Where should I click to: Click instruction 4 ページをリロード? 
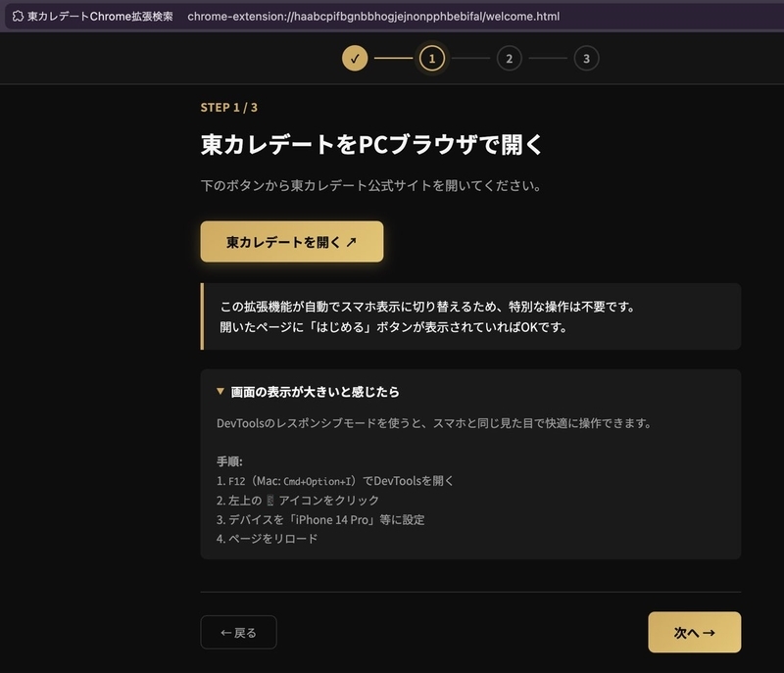click(x=267, y=539)
